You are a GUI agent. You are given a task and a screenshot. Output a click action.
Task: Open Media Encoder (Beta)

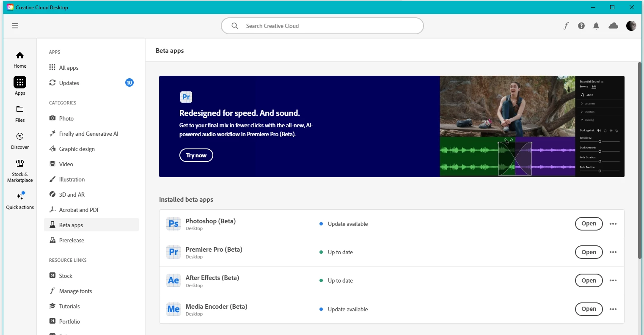point(589,309)
